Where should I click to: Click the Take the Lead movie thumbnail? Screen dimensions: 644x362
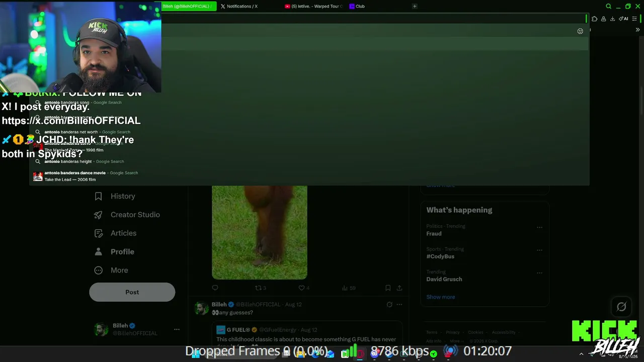pyautogui.click(x=38, y=176)
